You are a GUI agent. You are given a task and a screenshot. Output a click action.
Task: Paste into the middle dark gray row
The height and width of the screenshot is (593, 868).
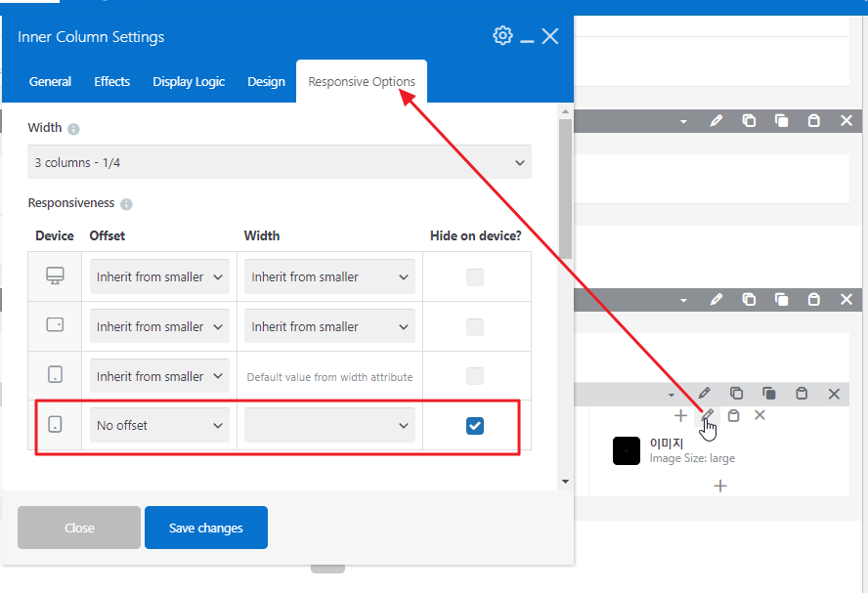(x=813, y=299)
